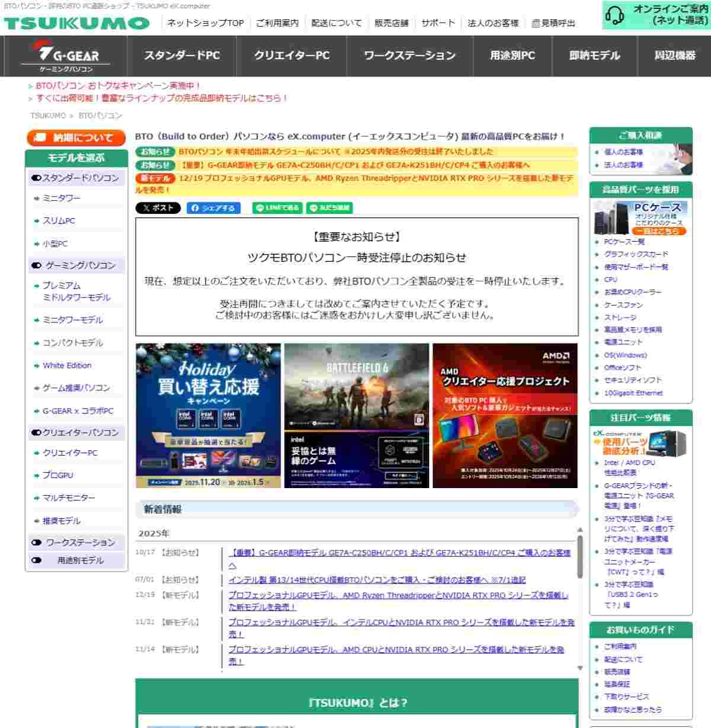The width and height of the screenshot is (711, 728).
Task: Open the クリエイターPC navigation tab
Action: (x=292, y=56)
